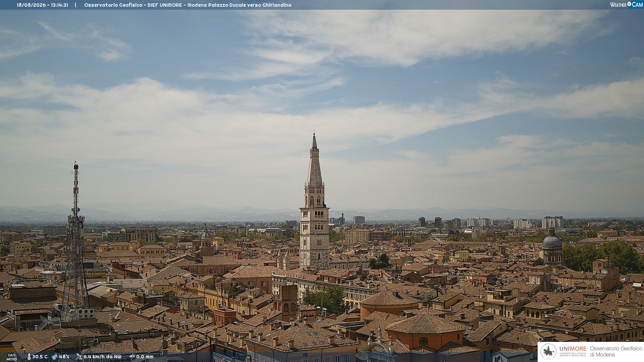Click the 0.0 mm rainfall value
Image resolution: width=644 pixels, height=362 pixels.
point(145,357)
